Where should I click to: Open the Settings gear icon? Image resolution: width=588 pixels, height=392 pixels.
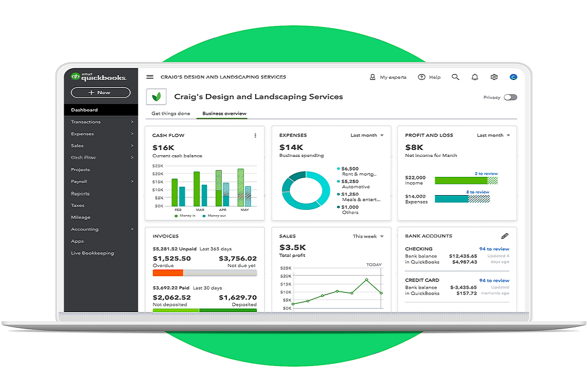[x=494, y=77]
